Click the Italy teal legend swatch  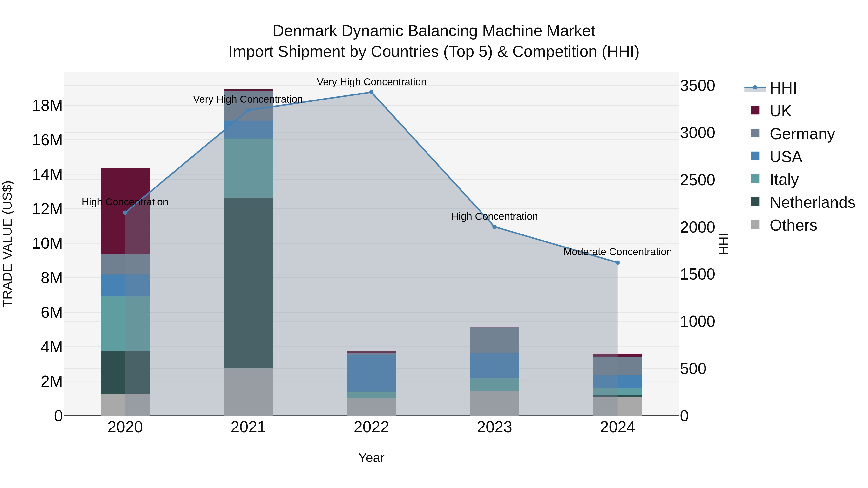755,179
